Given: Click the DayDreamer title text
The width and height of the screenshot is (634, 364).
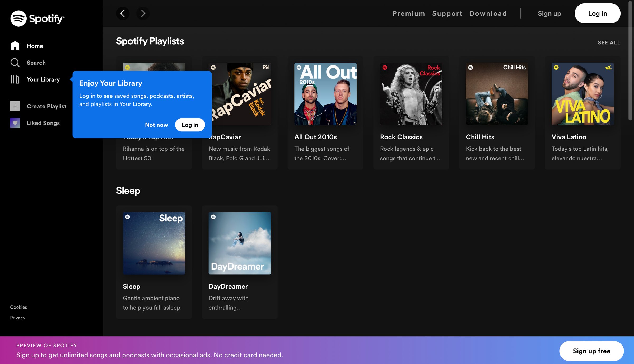Looking at the screenshot, I should pyautogui.click(x=228, y=286).
